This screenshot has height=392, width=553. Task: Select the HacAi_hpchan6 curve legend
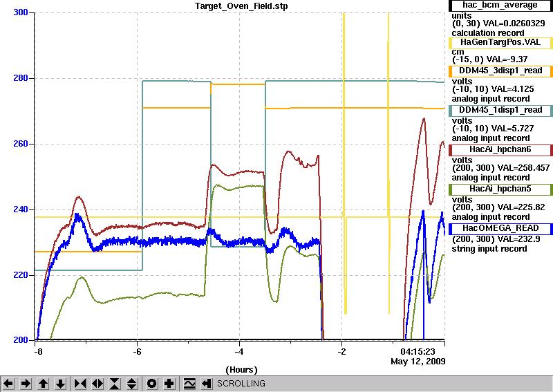coord(500,150)
